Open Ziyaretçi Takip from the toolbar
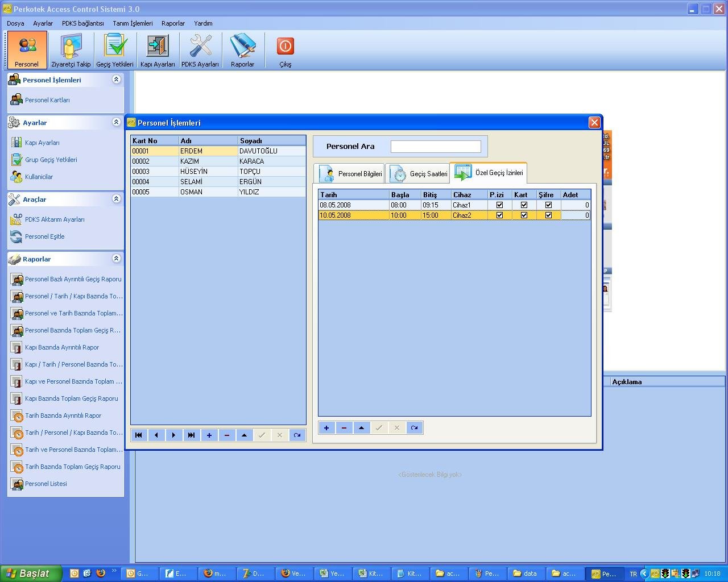 click(x=70, y=49)
